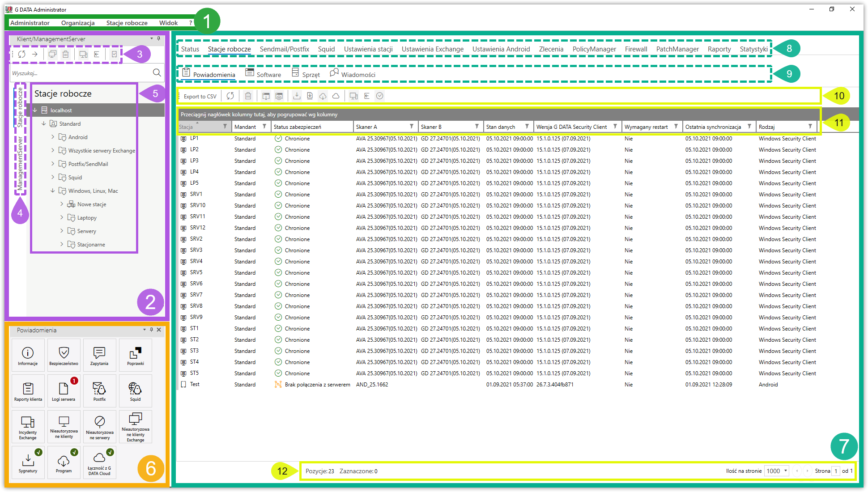Image resolution: width=868 pixels, height=492 pixels.
Task: Open the Organizacja menu
Action: [x=78, y=23]
